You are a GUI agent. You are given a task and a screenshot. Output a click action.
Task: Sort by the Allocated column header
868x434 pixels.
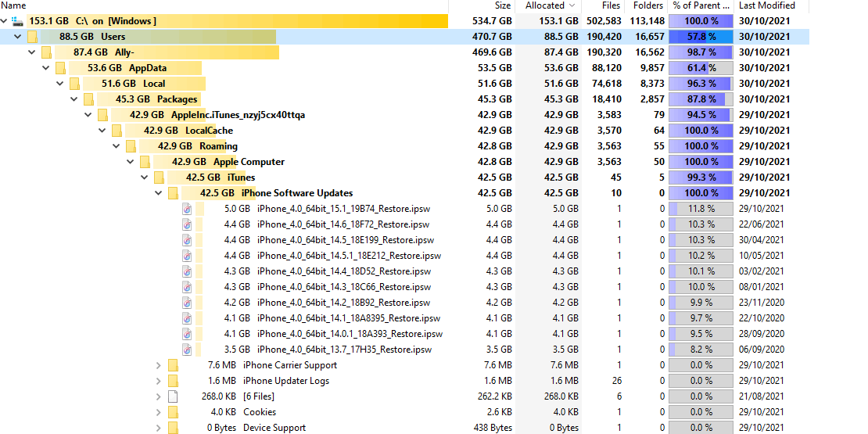pos(548,5)
